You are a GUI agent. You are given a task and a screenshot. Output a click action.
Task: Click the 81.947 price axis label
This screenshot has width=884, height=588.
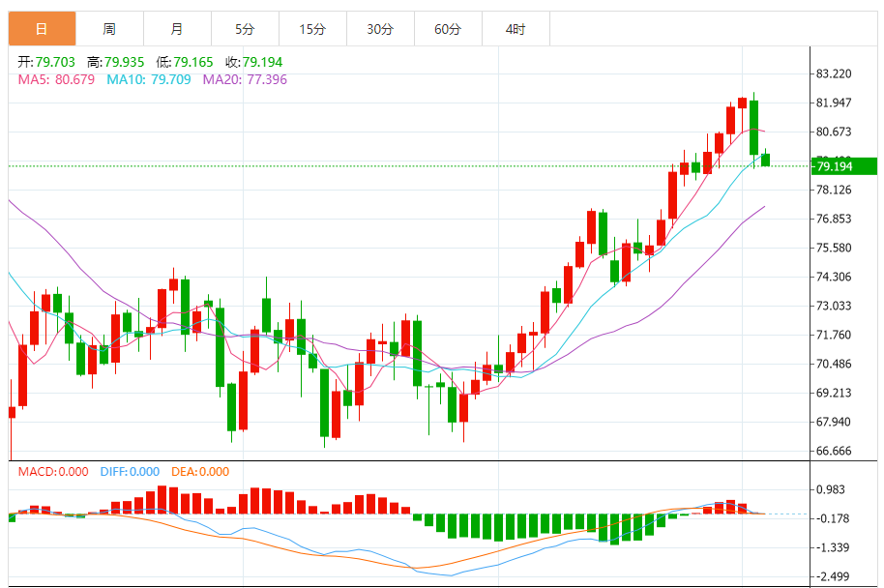pyautogui.click(x=834, y=103)
